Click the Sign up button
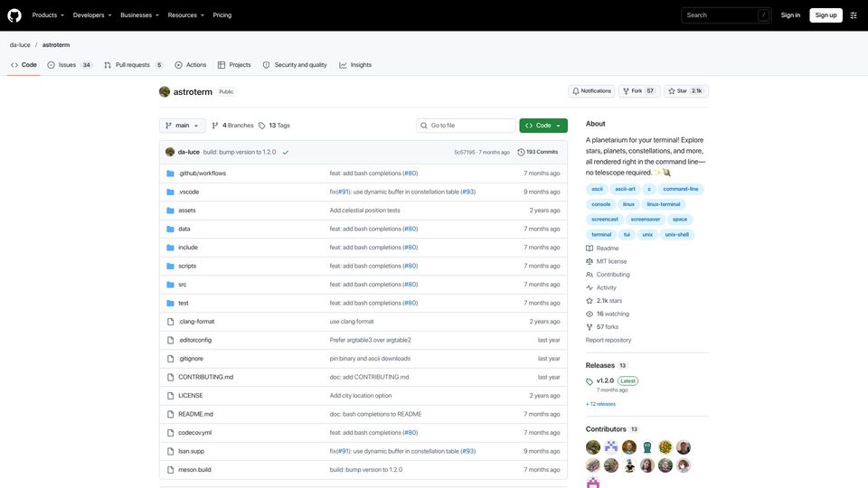Screen dimensions: 868x488 [826, 15]
